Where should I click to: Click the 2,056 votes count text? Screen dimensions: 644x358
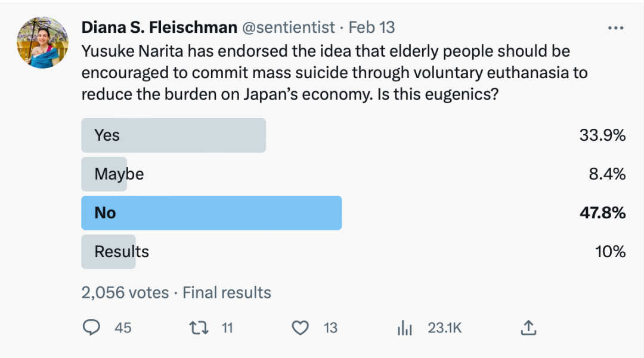(x=125, y=292)
